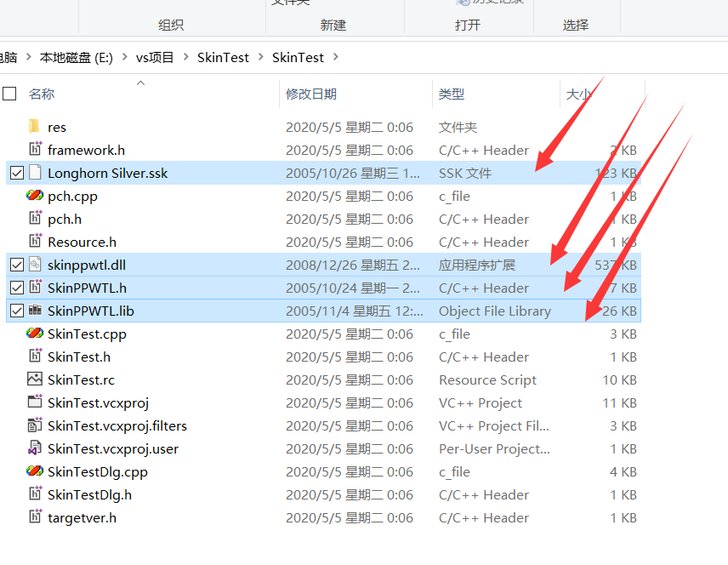Expand chevron after 本地磁盘 (E:) in address bar

click(x=124, y=57)
